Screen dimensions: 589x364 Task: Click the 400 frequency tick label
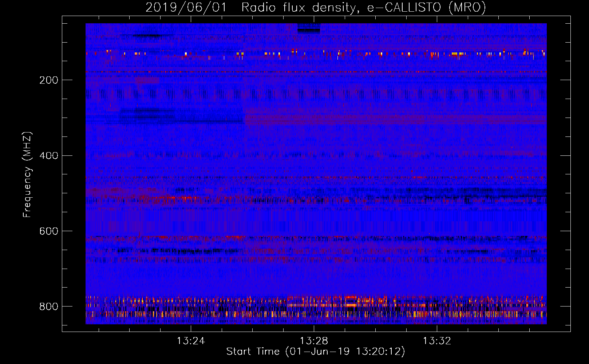(x=49, y=156)
